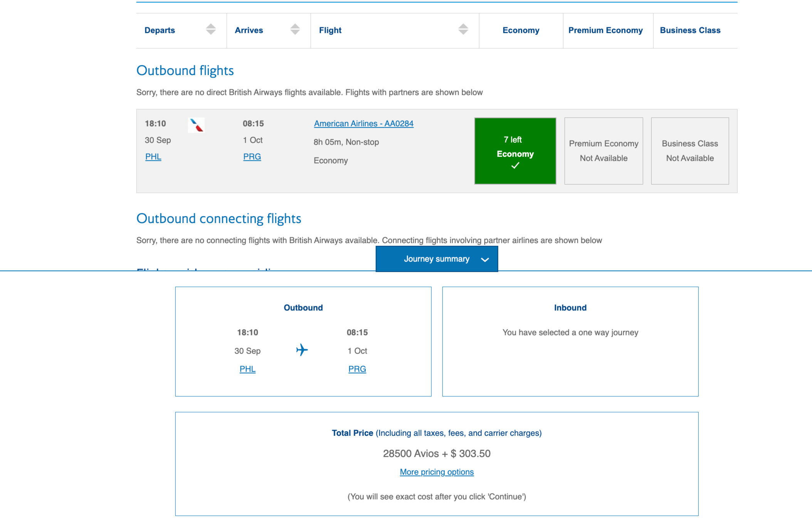Click the airplane icon in Outbound summary

(302, 350)
